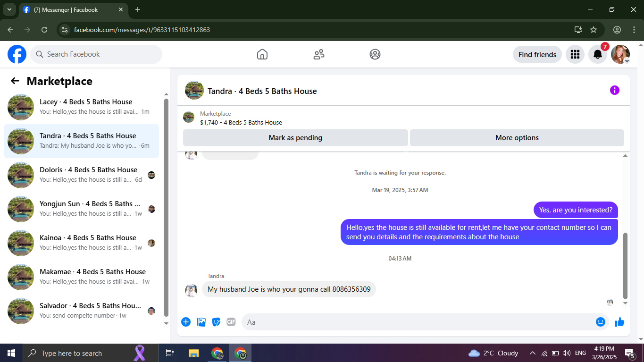Viewport: 644px width, 362px height.
Task: Open the Windows notification center
Action: click(x=629, y=353)
